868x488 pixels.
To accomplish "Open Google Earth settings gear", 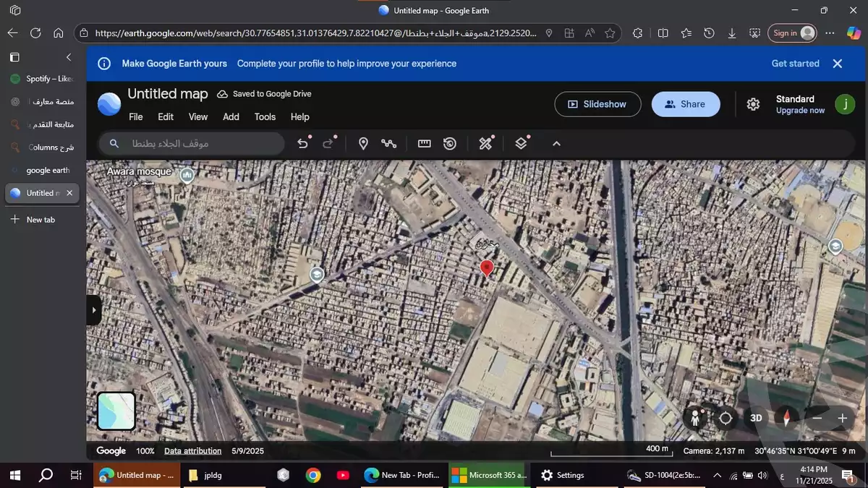I will click(x=752, y=104).
